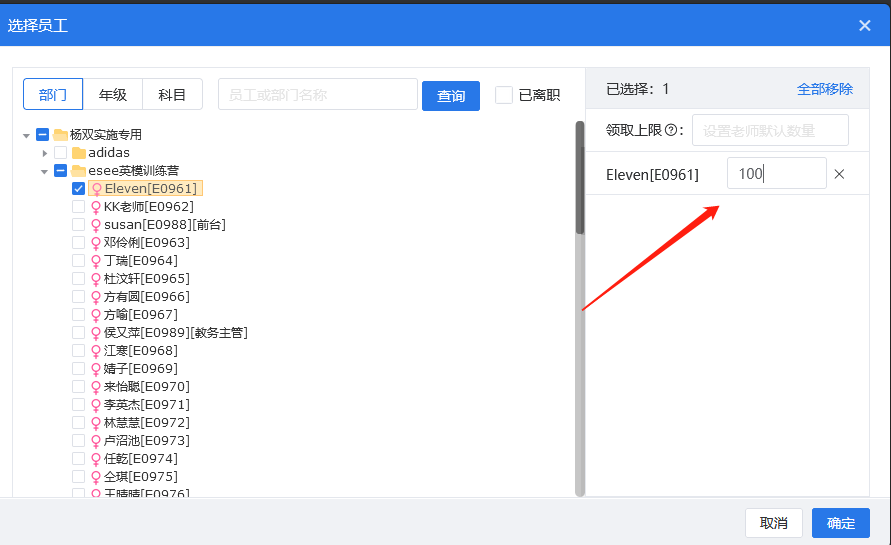Collapse the esee英模训练营 node
891x545 pixels.
[44, 171]
